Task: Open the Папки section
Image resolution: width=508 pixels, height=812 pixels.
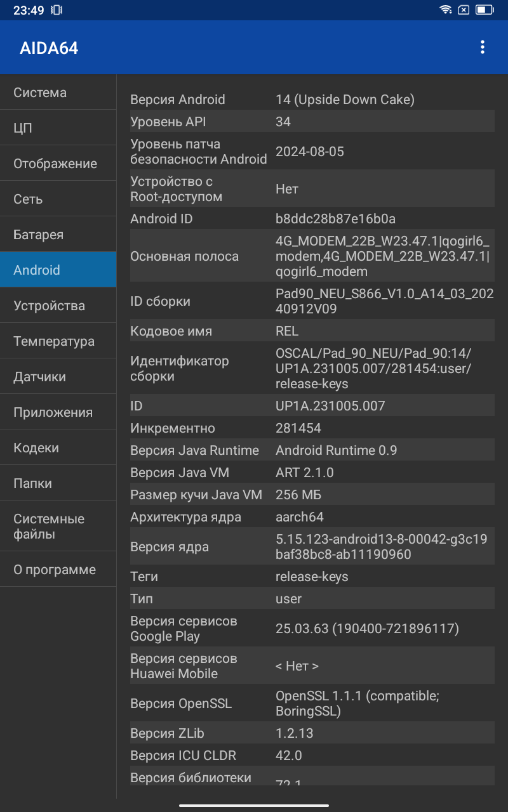Action: coord(58,483)
